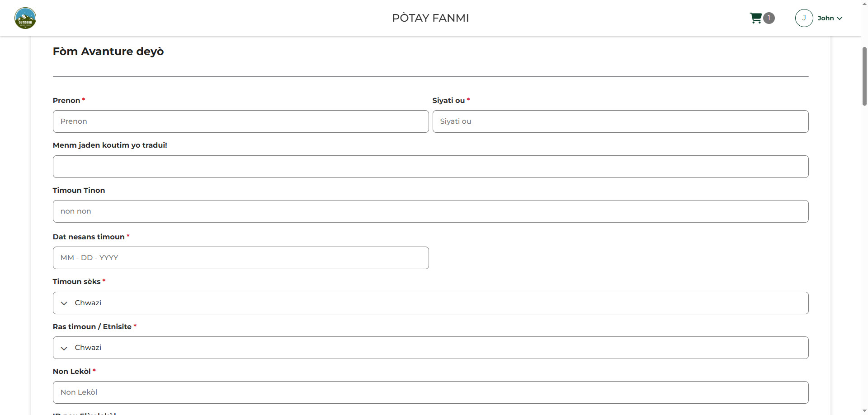Open the Timoun sèks Chwazi dropdown
Viewport: 868px width, 415px height.
[430, 303]
